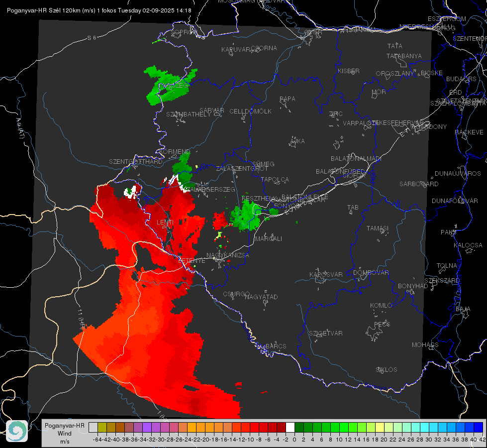Image resolution: width=487 pixels, height=448 pixels.
Task: Click the CSURGÓ city label
Action: tap(236, 294)
